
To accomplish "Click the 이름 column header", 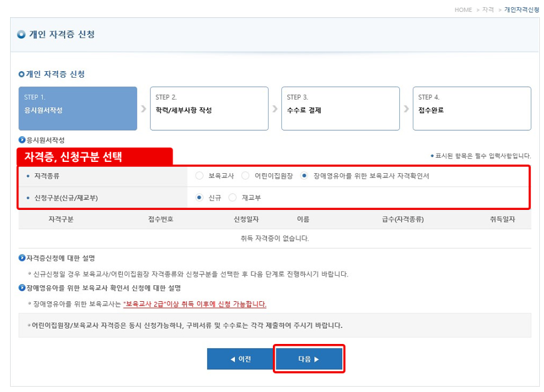I will tap(303, 219).
